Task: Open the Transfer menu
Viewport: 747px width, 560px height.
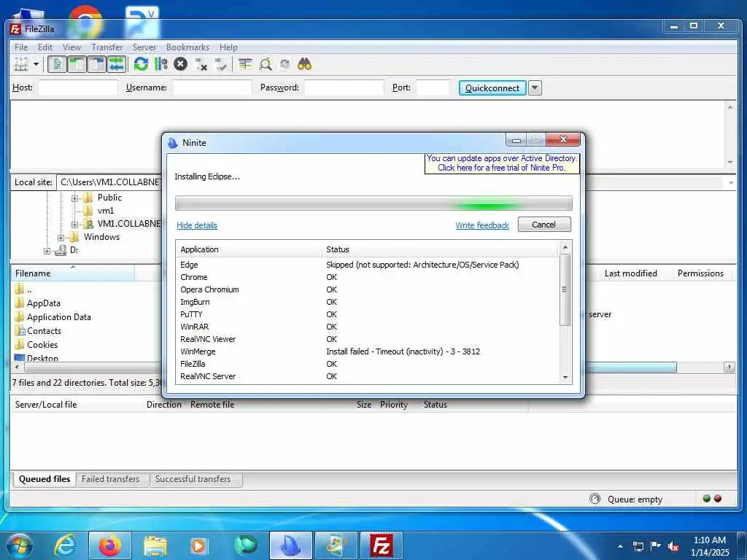Action: 107,47
